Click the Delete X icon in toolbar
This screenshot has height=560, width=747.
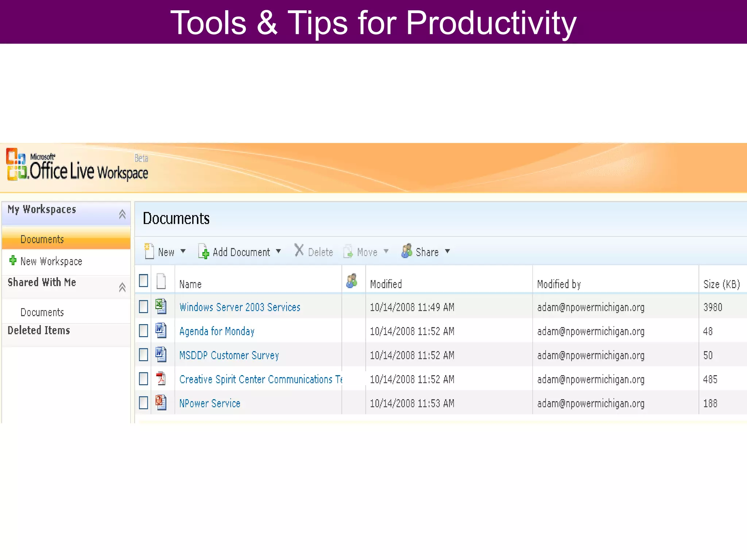[299, 251]
